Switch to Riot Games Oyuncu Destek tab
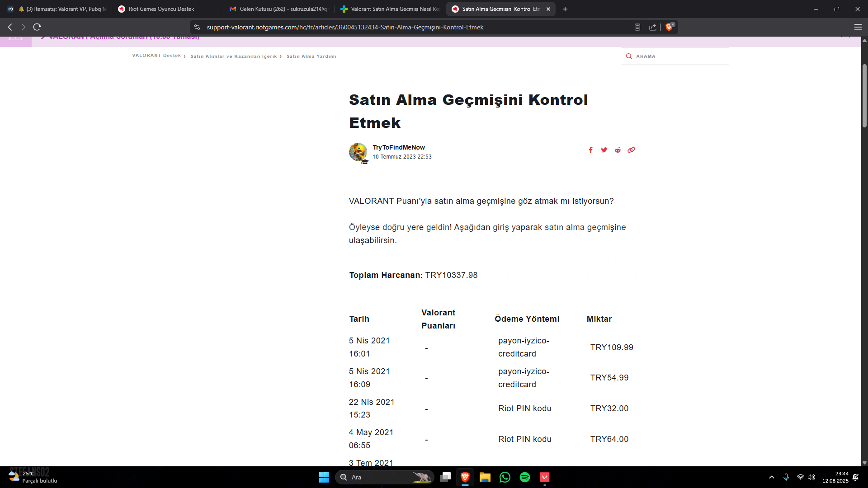Image resolution: width=868 pixels, height=488 pixels. pos(167,9)
